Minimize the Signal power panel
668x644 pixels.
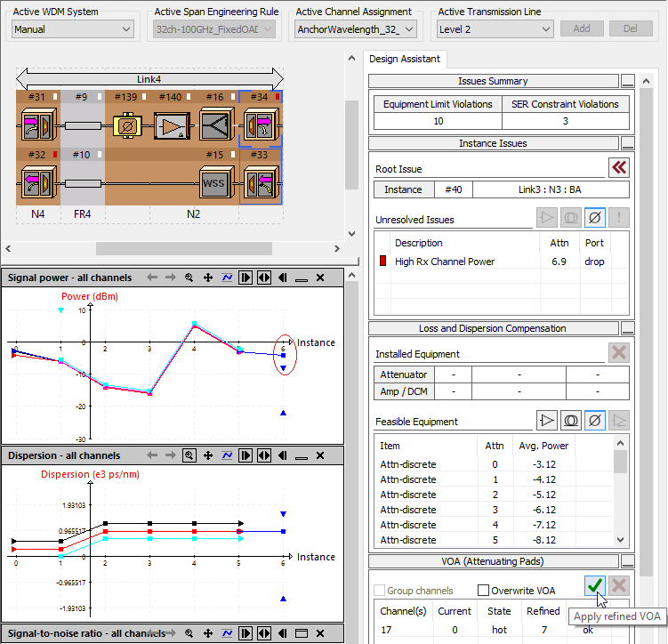(302, 279)
